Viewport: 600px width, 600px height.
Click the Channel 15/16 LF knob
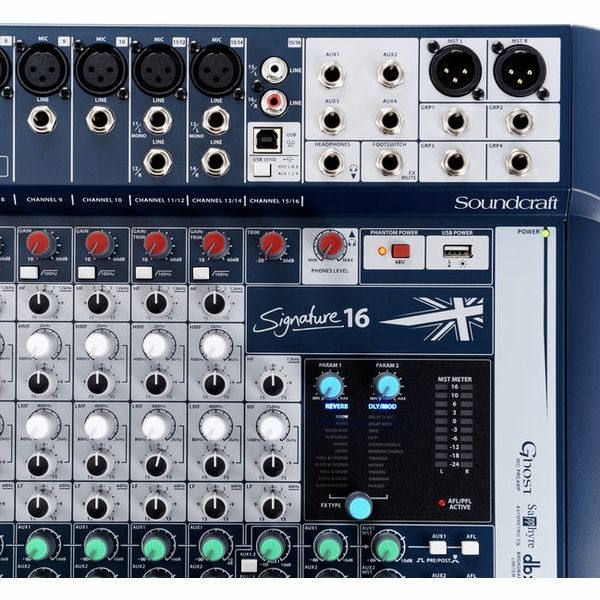(273, 507)
